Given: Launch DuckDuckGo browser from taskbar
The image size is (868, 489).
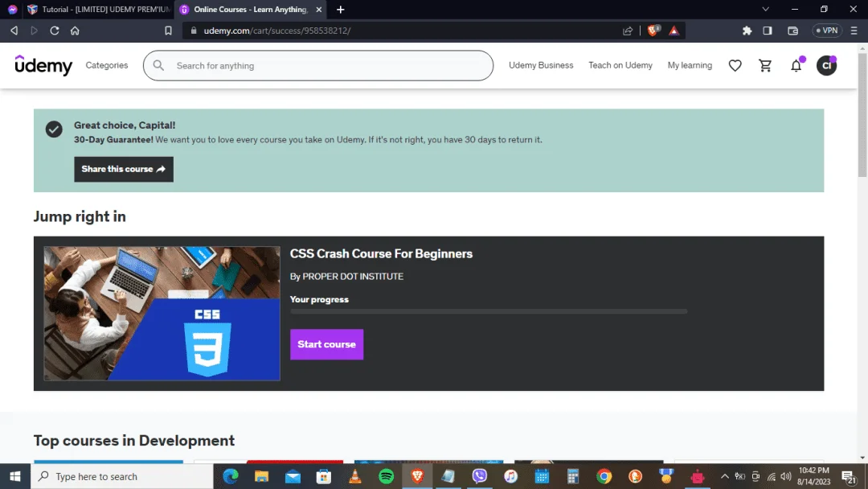Looking at the screenshot, I should coord(635,476).
